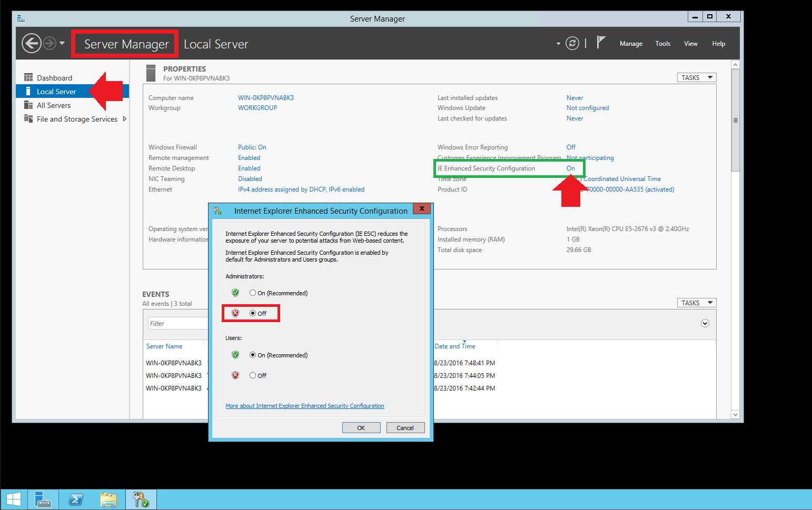The height and width of the screenshot is (510, 812).
Task: Click IE Enhanced Security Configuration 'On' link
Action: click(x=571, y=168)
